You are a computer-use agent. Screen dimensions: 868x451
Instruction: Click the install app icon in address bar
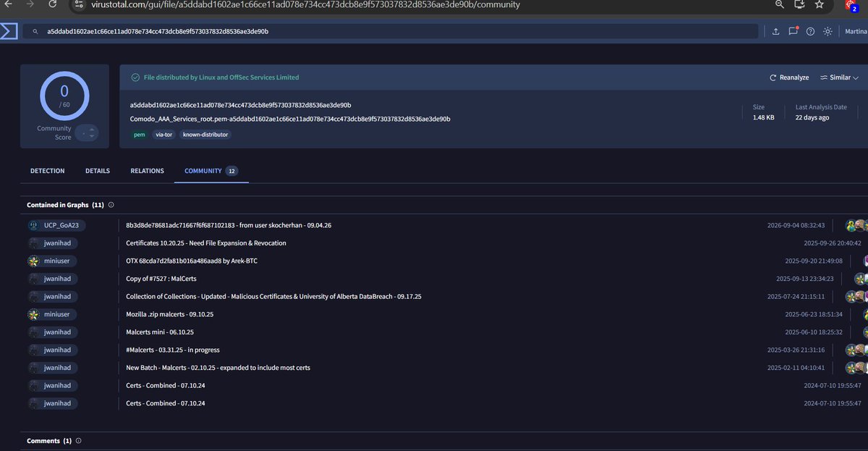799,4
